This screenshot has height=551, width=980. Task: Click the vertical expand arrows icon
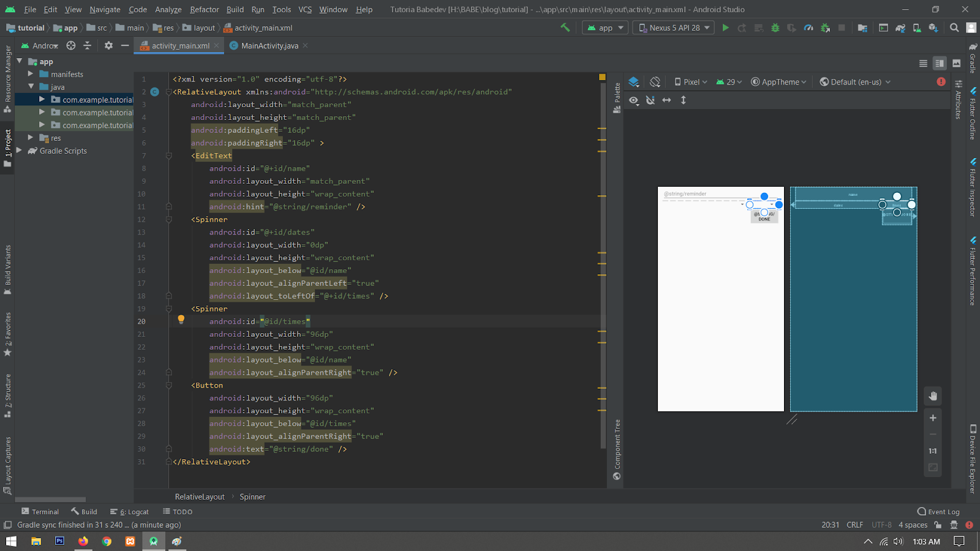coord(684,100)
